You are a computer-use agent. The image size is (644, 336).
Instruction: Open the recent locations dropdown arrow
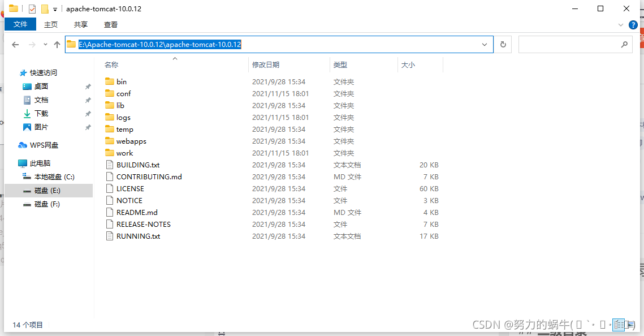coord(45,45)
